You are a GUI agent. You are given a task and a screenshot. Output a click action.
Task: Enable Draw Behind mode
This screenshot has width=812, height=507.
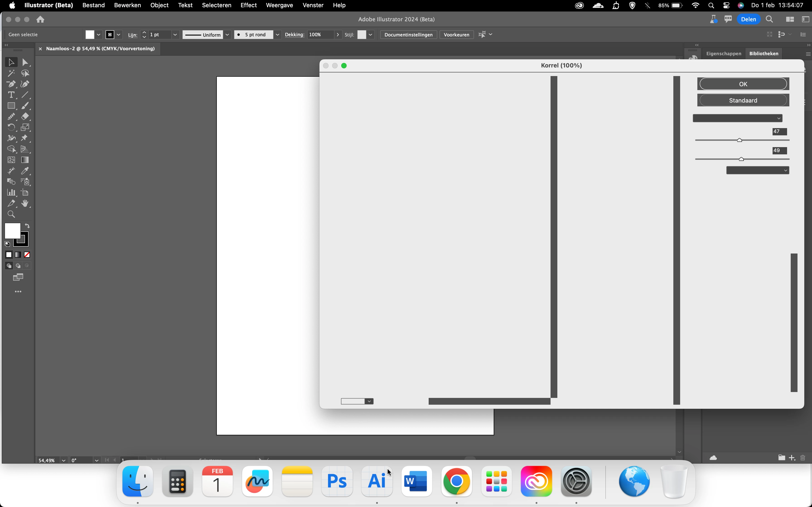click(18, 265)
